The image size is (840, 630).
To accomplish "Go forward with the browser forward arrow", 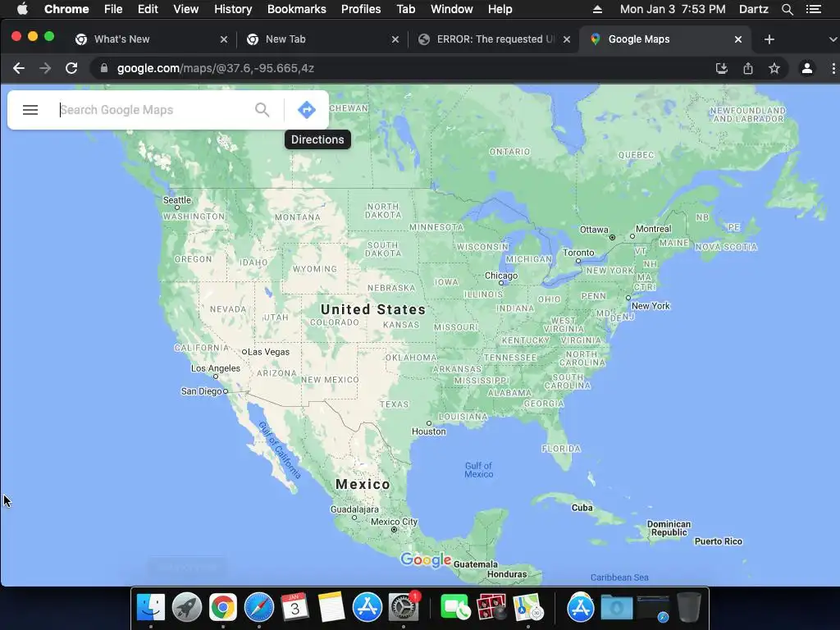I will click(x=45, y=68).
